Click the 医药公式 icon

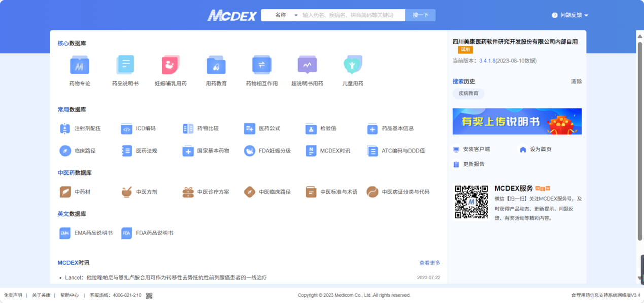pyautogui.click(x=249, y=129)
